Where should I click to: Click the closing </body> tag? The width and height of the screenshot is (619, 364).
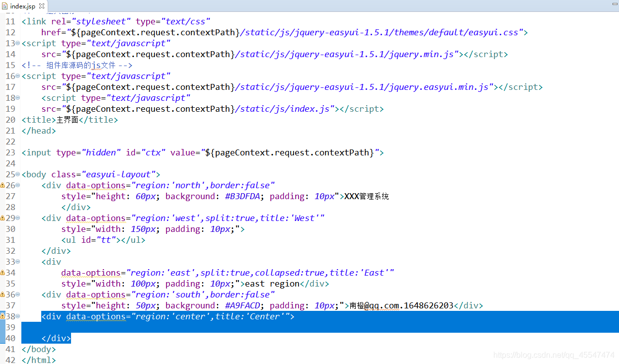[39, 349]
